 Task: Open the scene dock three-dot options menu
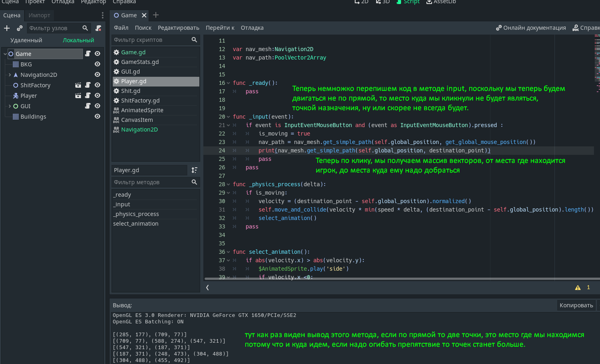pyautogui.click(x=103, y=15)
